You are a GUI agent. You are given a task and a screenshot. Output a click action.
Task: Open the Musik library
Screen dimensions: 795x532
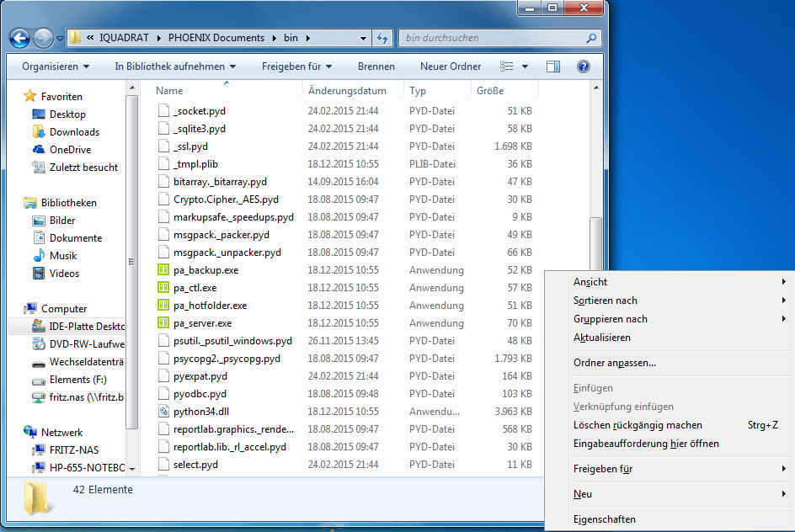[x=63, y=256]
